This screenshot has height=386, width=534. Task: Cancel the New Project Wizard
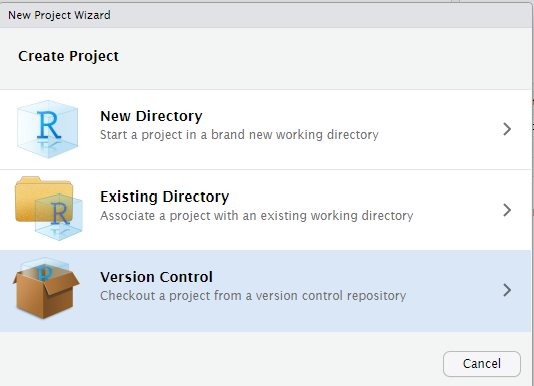click(482, 364)
